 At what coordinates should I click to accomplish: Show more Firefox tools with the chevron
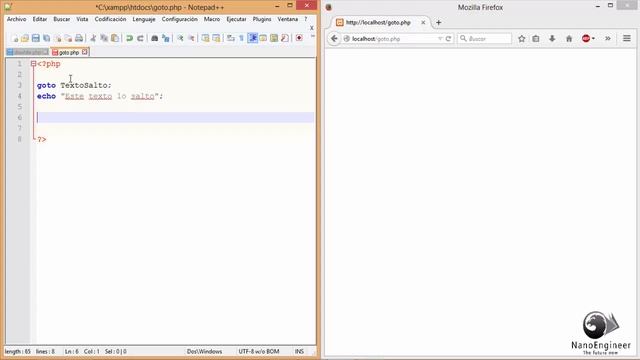608,39
